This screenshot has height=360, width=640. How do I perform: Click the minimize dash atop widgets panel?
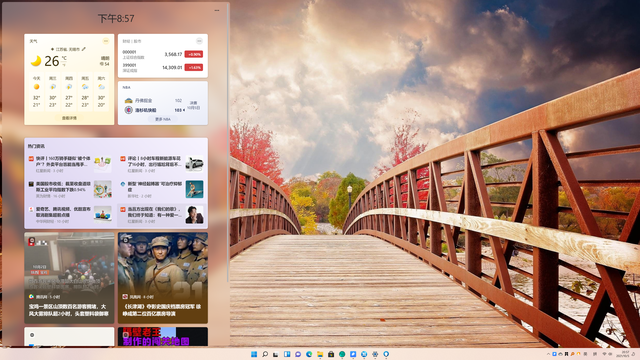pyautogui.click(x=217, y=10)
